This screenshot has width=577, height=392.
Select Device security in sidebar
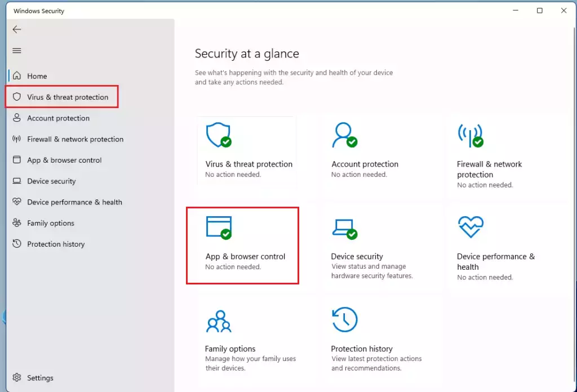(x=51, y=181)
